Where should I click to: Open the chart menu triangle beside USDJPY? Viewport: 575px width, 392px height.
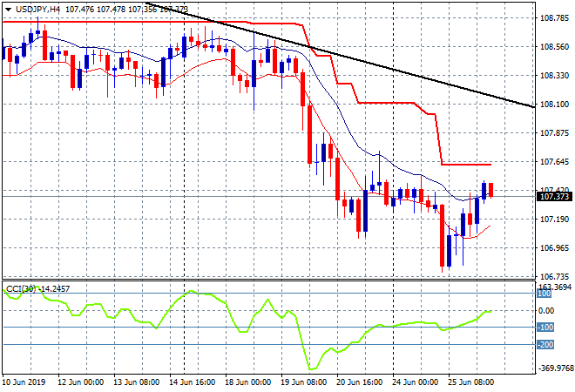point(8,10)
